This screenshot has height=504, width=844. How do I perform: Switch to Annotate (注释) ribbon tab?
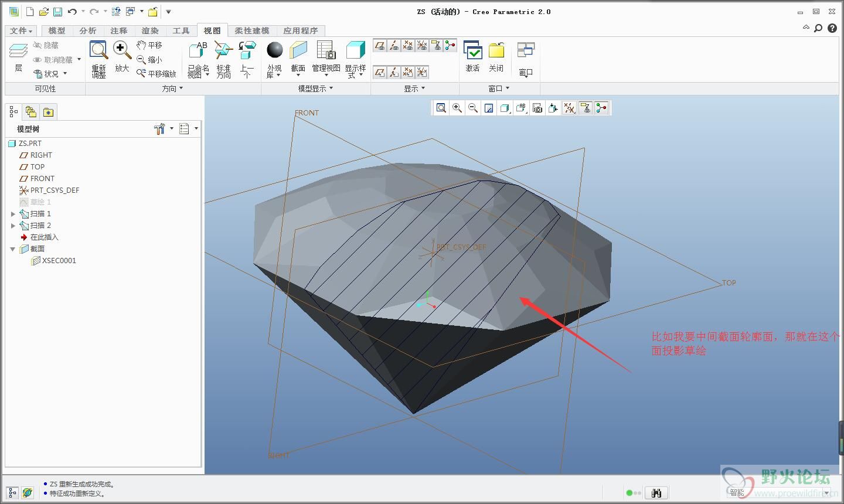click(119, 30)
